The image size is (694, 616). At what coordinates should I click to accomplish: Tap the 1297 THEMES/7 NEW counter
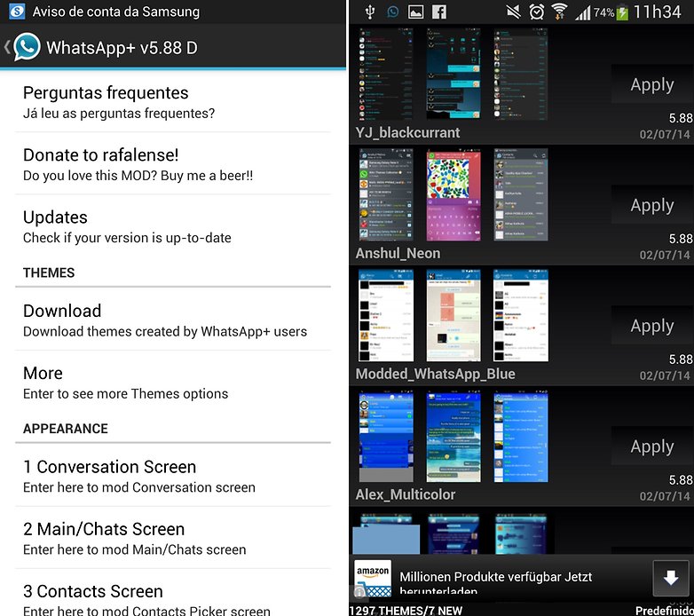tap(406, 611)
